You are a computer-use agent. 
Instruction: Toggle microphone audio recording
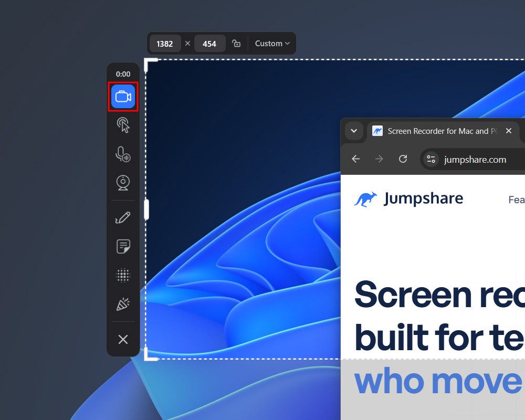123,154
